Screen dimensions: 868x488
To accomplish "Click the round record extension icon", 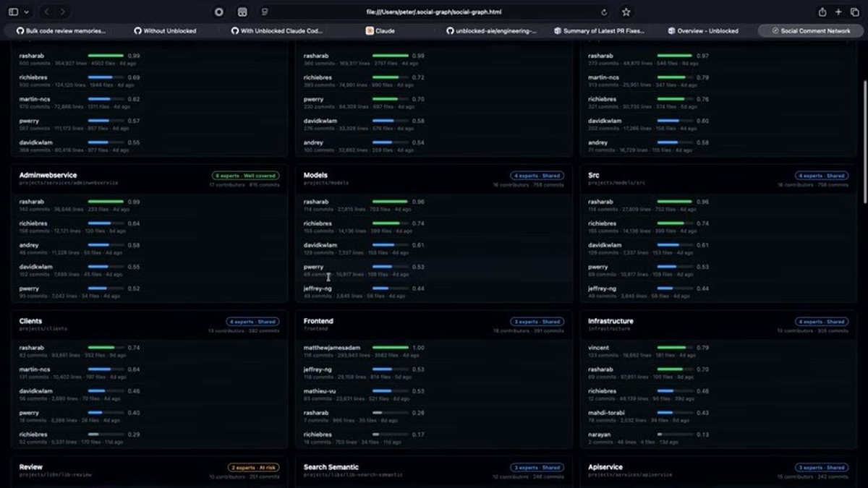I will [x=219, y=12].
